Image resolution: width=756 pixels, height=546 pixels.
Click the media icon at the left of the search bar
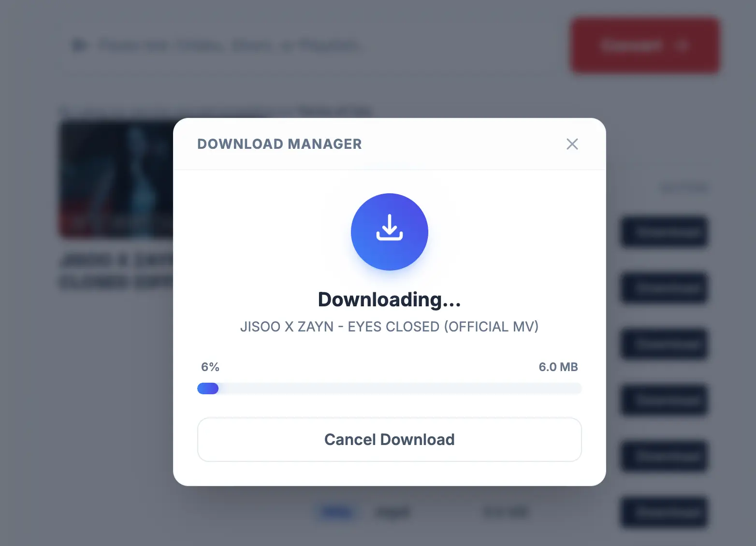coord(80,45)
